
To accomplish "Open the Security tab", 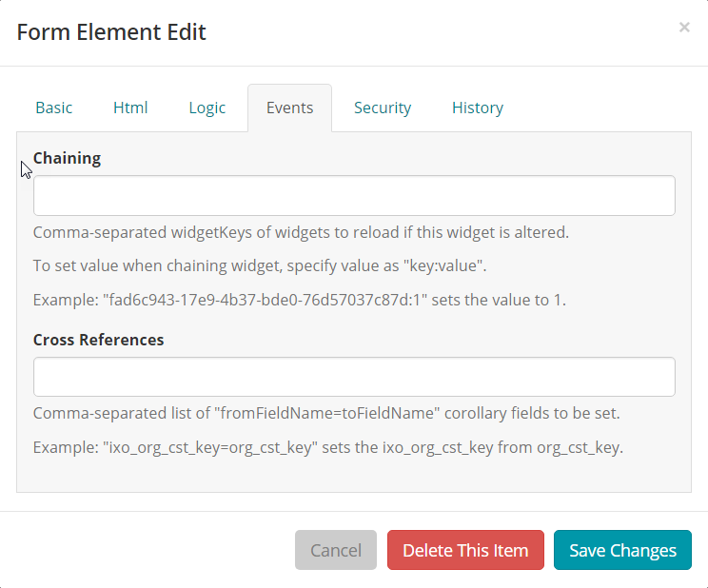I will [383, 108].
